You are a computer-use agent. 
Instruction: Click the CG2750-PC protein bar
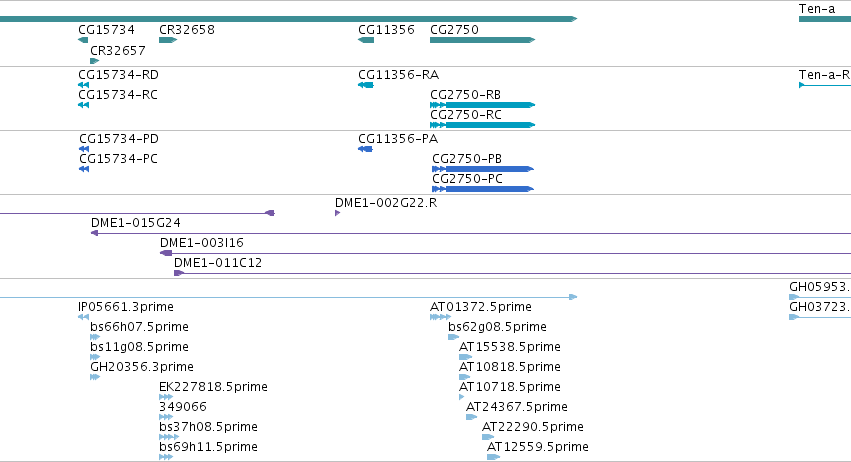tap(483, 189)
